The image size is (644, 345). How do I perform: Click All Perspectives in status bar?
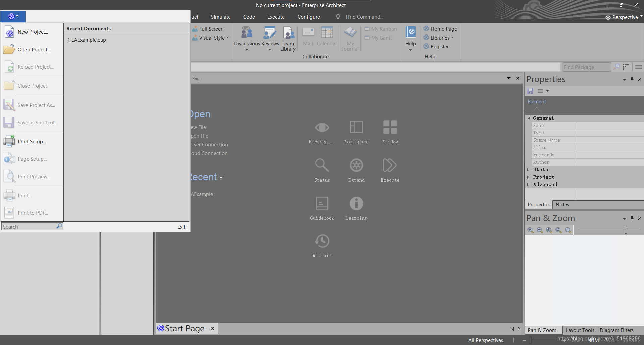(485, 340)
